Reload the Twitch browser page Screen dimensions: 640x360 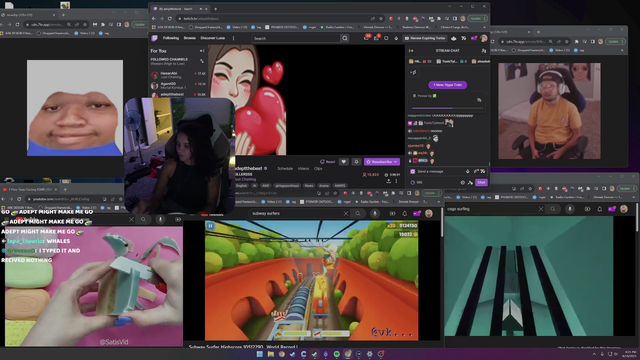click(x=170, y=18)
